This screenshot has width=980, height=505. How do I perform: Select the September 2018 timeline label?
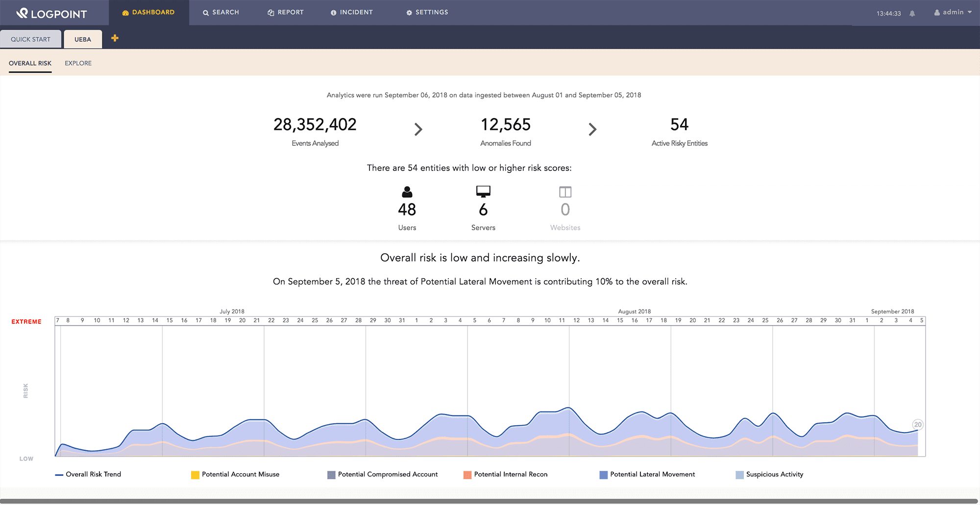click(x=892, y=312)
